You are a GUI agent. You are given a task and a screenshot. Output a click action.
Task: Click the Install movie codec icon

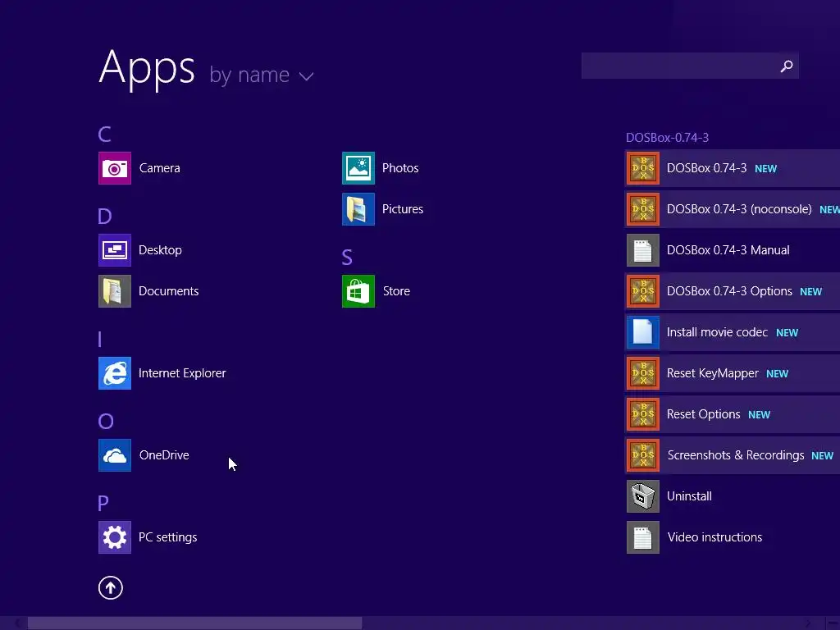[643, 332]
